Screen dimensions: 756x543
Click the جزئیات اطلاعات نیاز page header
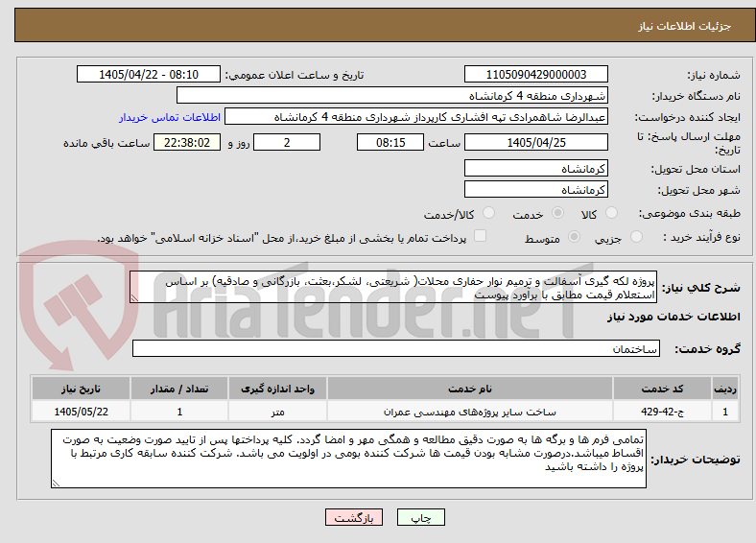tap(685, 26)
